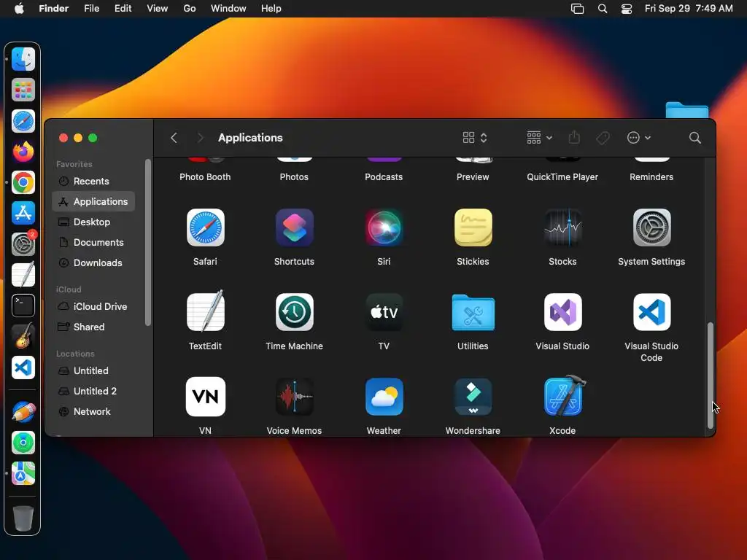Image resolution: width=747 pixels, height=560 pixels.
Task: Select Desktop in the sidebar
Action: coord(93,222)
